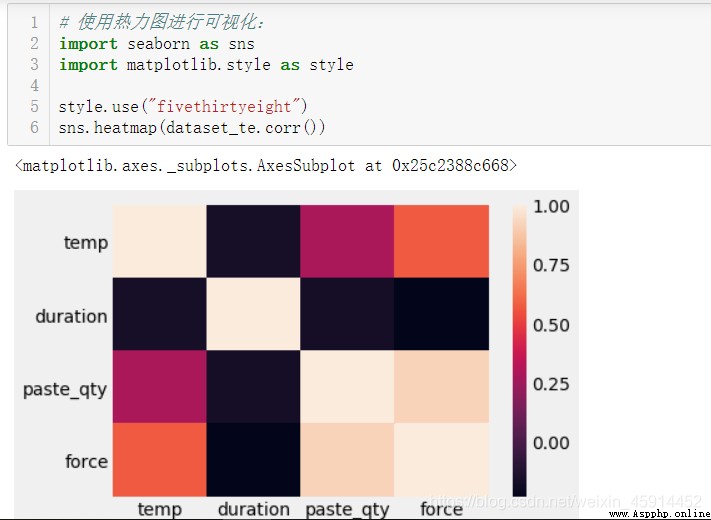Click the Chinese comment on code line 1

click(161, 22)
